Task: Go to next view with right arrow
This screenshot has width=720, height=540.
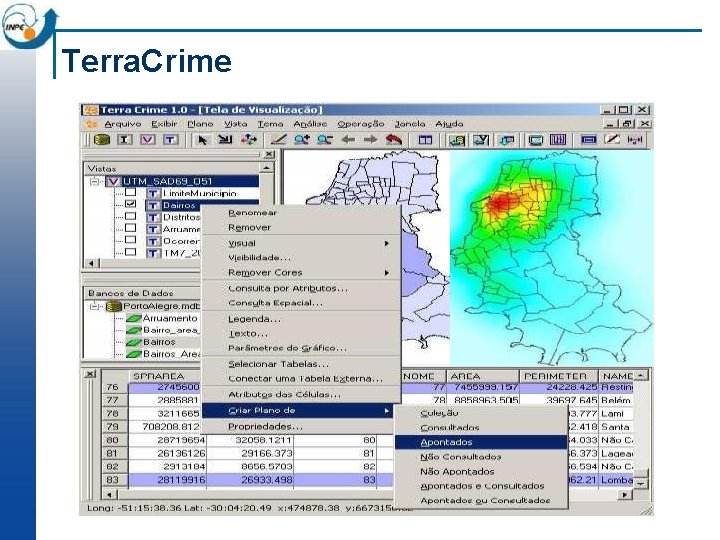Action: click(x=370, y=140)
